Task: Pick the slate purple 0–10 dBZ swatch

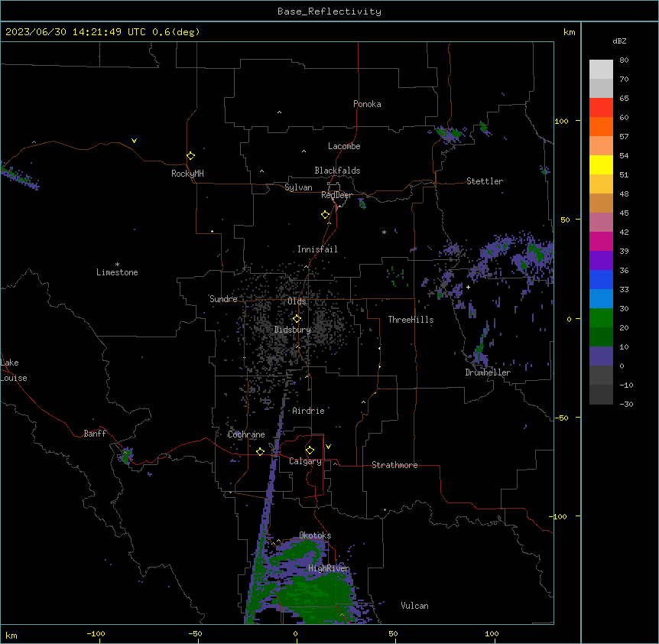Action: click(601, 356)
